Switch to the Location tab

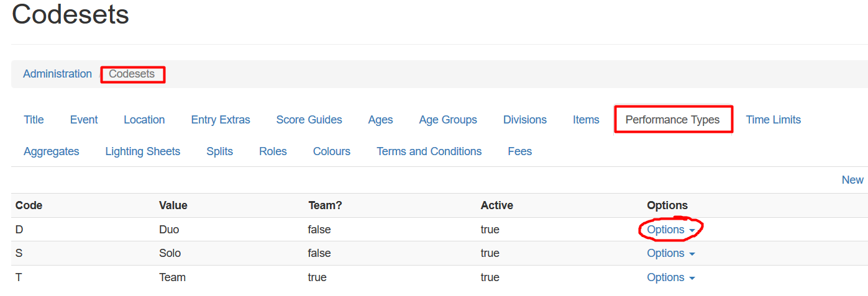click(144, 120)
